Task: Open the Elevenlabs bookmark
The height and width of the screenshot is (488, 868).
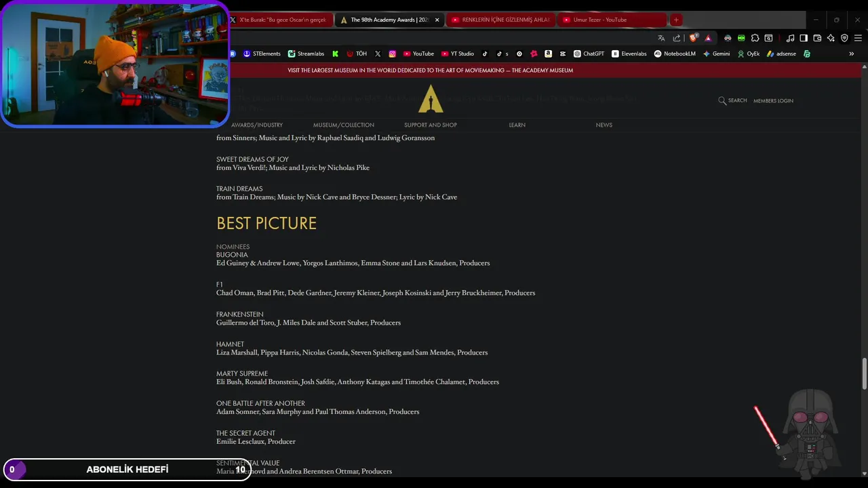Action: [x=629, y=54]
